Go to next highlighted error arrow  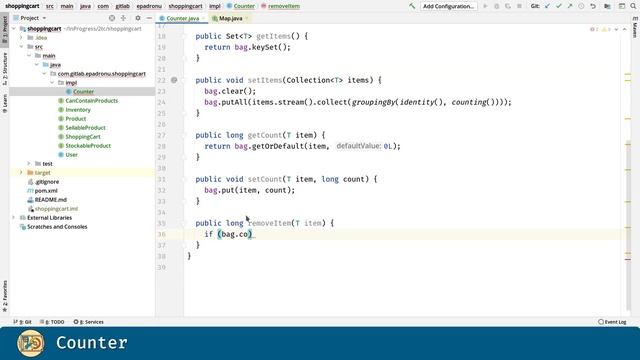tap(616, 29)
